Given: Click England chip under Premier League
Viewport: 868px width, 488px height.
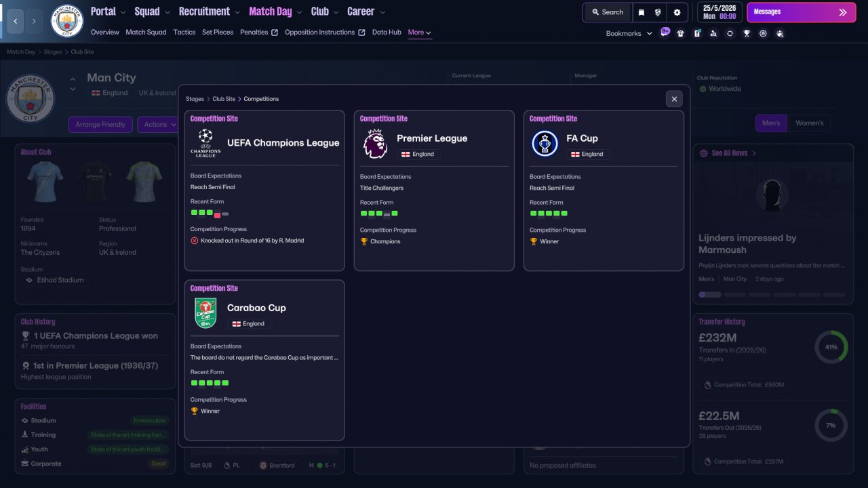Looking at the screenshot, I should [x=419, y=155].
